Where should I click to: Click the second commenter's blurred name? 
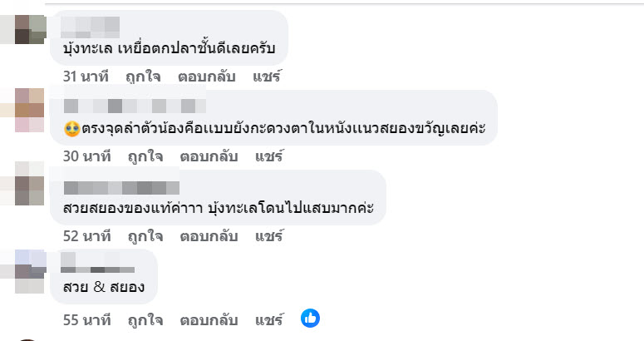pos(134,106)
